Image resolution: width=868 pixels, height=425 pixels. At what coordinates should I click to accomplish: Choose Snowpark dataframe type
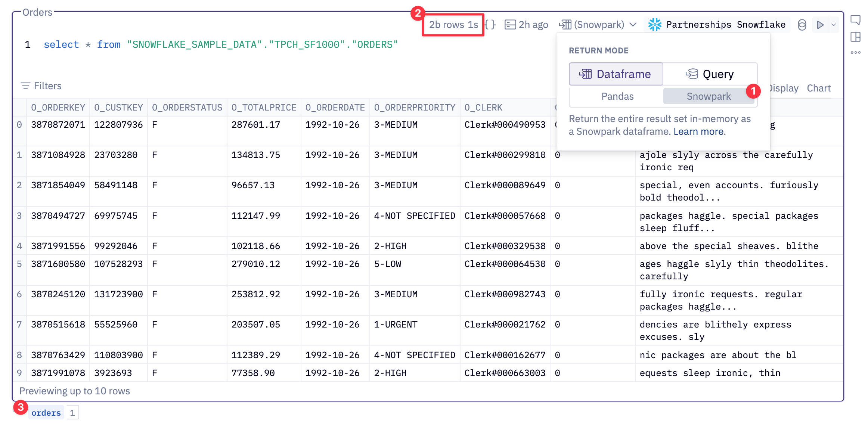[708, 96]
